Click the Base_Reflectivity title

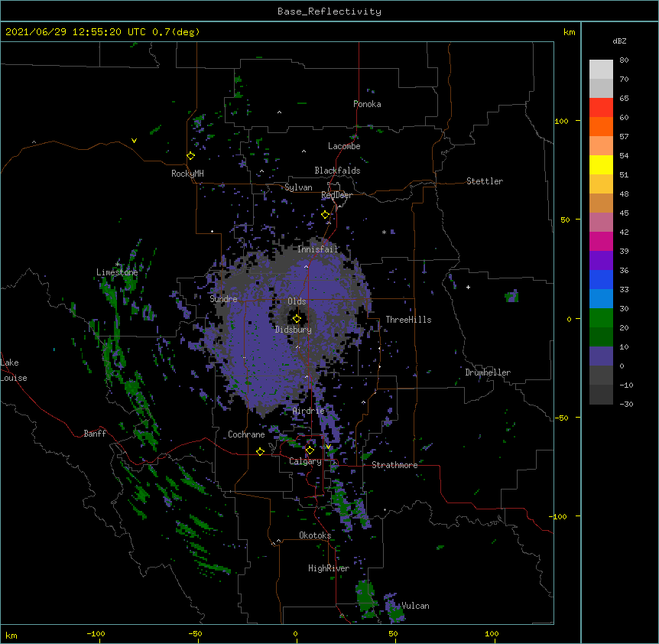coord(329,11)
